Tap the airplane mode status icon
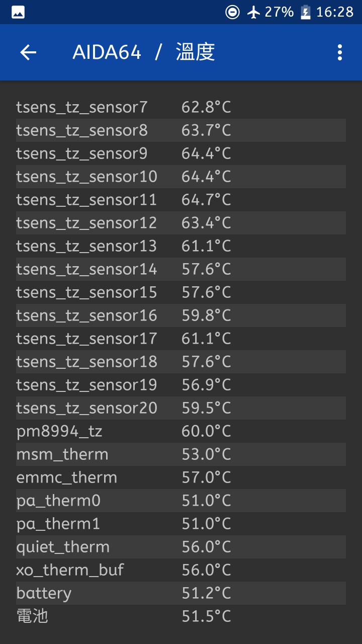The width and height of the screenshot is (362, 644). pyautogui.click(x=254, y=12)
